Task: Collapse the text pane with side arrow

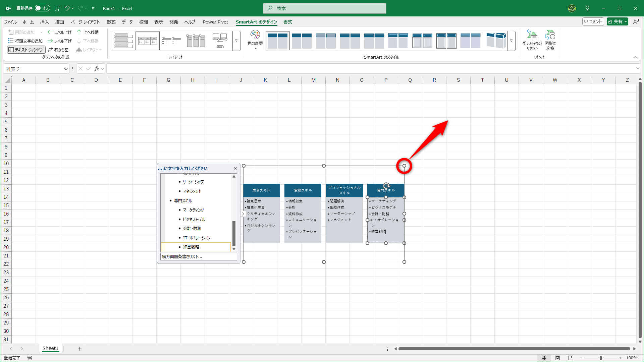Action: click(x=243, y=214)
